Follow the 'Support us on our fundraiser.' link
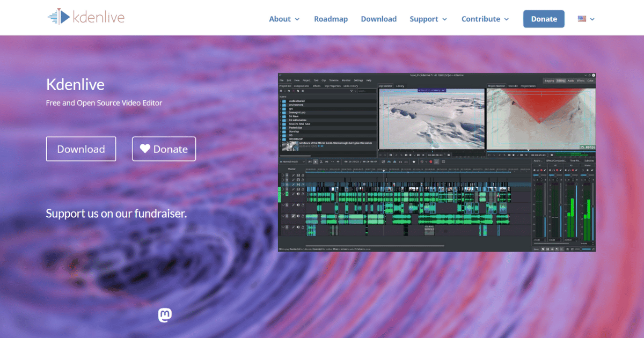 (116, 214)
